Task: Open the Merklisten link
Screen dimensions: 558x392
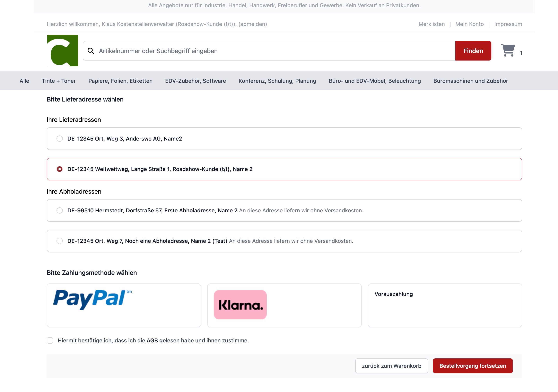Action: click(431, 24)
